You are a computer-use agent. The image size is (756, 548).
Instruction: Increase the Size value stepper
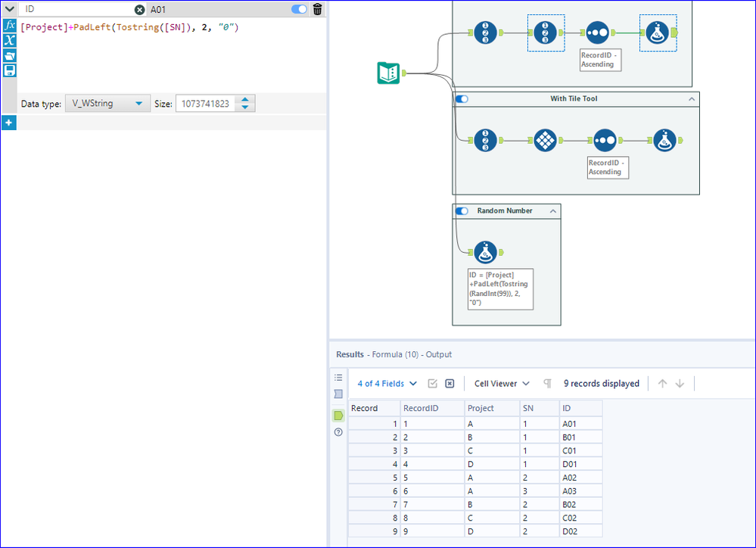[x=245, y=99]
